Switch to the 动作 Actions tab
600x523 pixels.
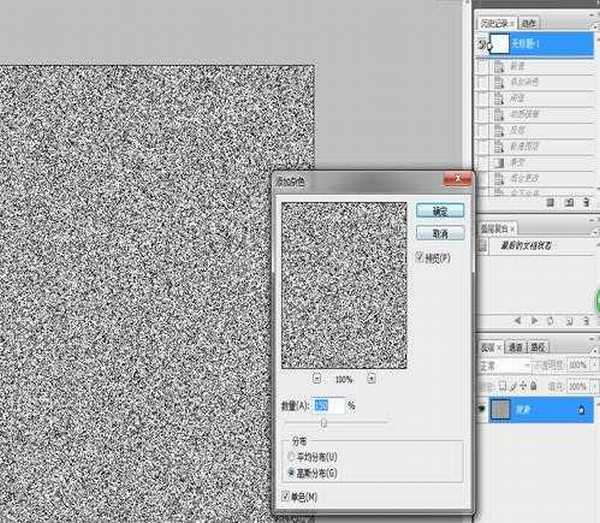point(528,23)
